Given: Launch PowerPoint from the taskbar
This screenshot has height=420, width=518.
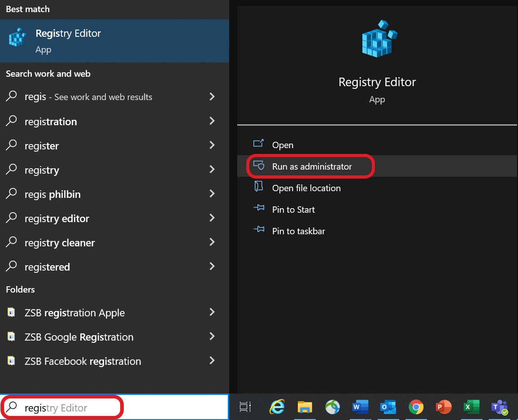Looking at the screenshot, I should pos(444,407).
